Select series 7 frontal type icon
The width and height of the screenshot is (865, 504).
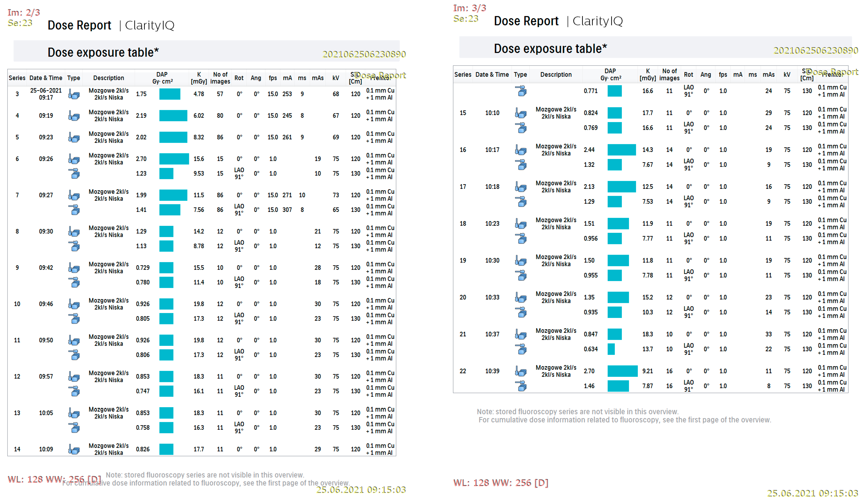(74, 195)
